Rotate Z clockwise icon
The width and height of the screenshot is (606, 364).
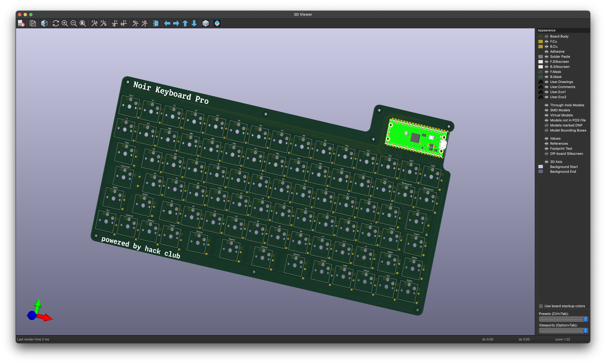click(x=135, y=23)
